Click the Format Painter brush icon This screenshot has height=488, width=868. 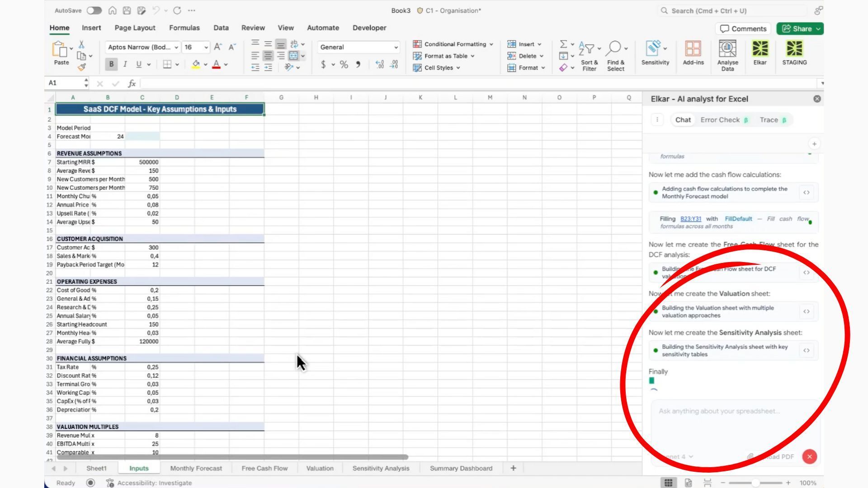coord(82,67)
